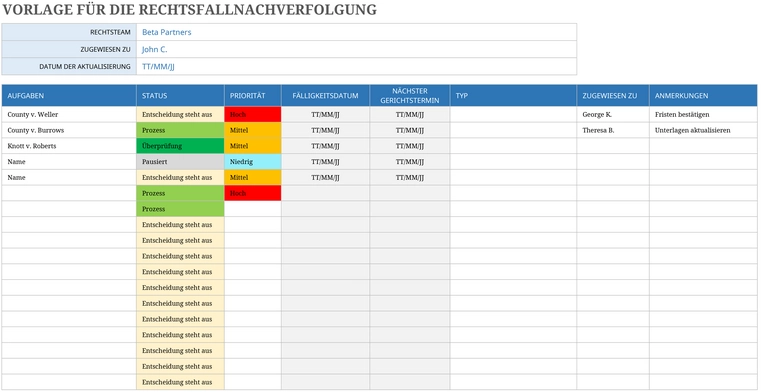Select the AUFGABEN column header
Screen dimensions: 761x392
pos(69,96)
